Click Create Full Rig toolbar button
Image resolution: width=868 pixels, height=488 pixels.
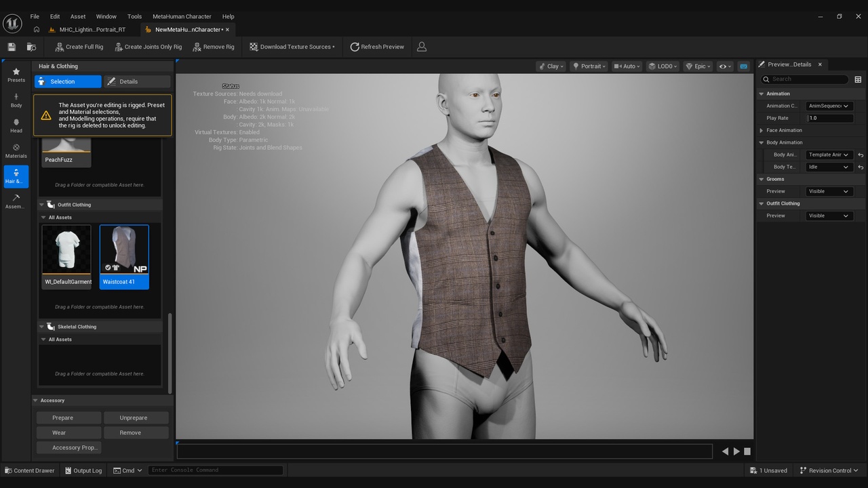[79, 47]
